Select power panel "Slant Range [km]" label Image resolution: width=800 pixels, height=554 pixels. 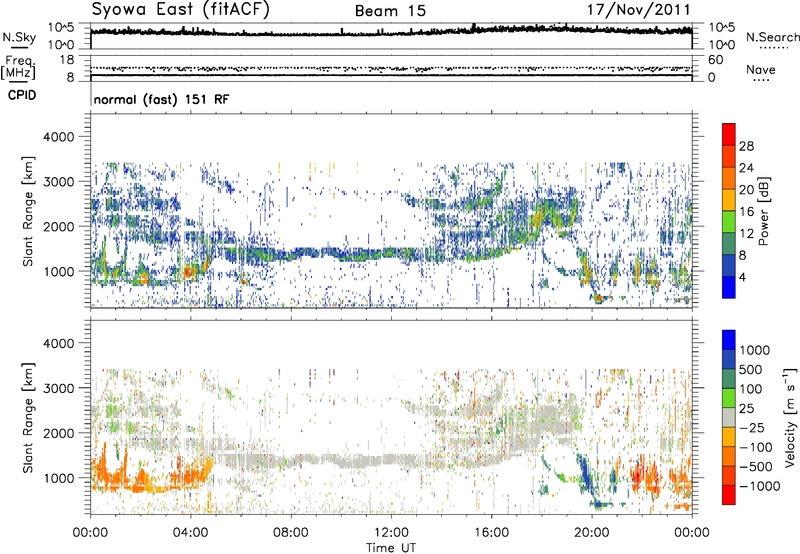pos(28,211)
